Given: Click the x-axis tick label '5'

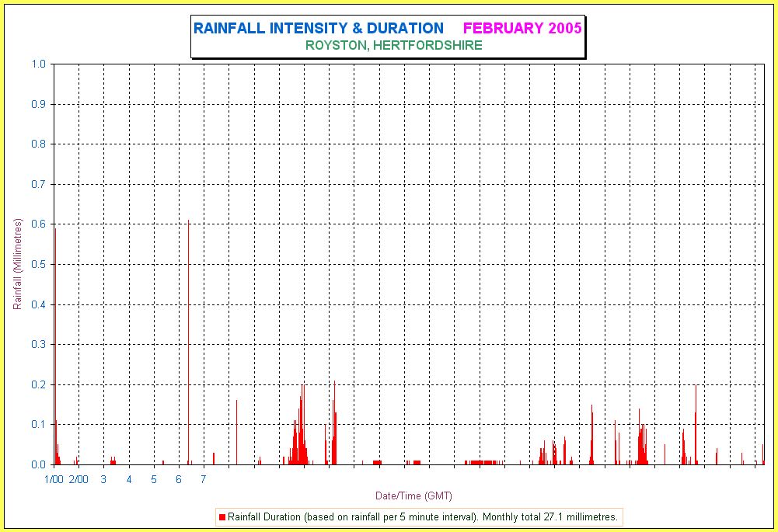Looking at the screenshot, I should pos(154,479).
